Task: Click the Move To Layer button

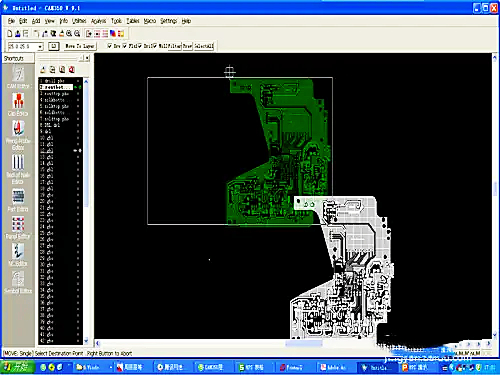Action: click(80, 46)
